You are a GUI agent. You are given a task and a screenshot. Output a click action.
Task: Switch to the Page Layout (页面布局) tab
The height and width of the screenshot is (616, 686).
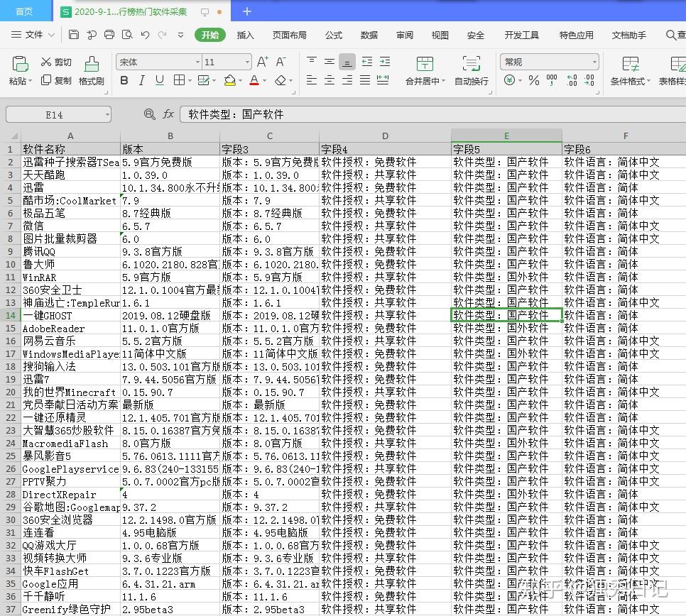coord(289,35)
